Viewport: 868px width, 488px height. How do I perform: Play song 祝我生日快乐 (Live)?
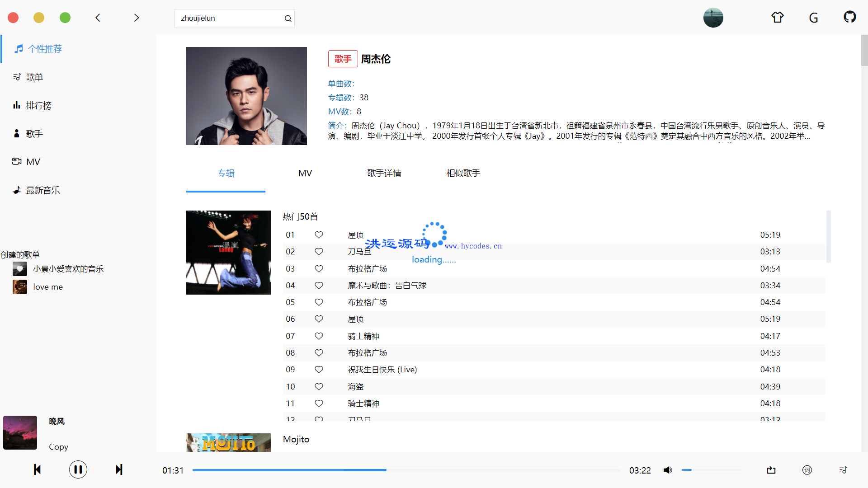(382, 370)
